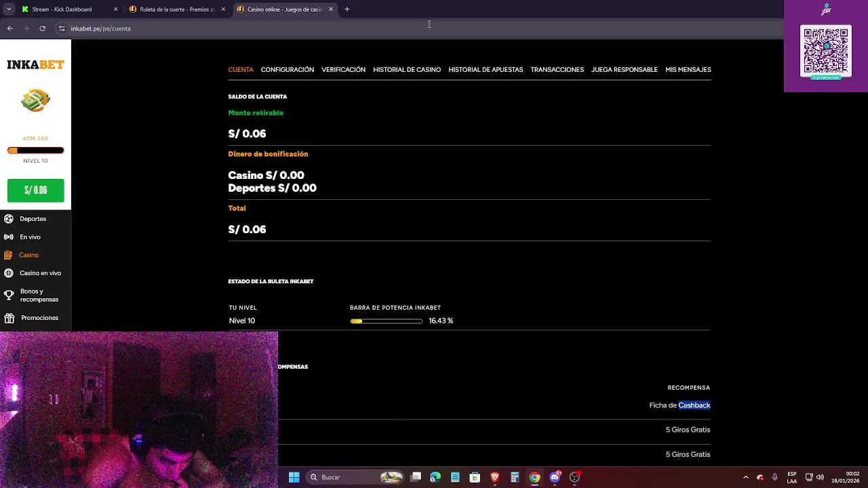Open the VERIFICACIÓN tab
Viewport: 868px width, 488px height.
tap(343, 70)
